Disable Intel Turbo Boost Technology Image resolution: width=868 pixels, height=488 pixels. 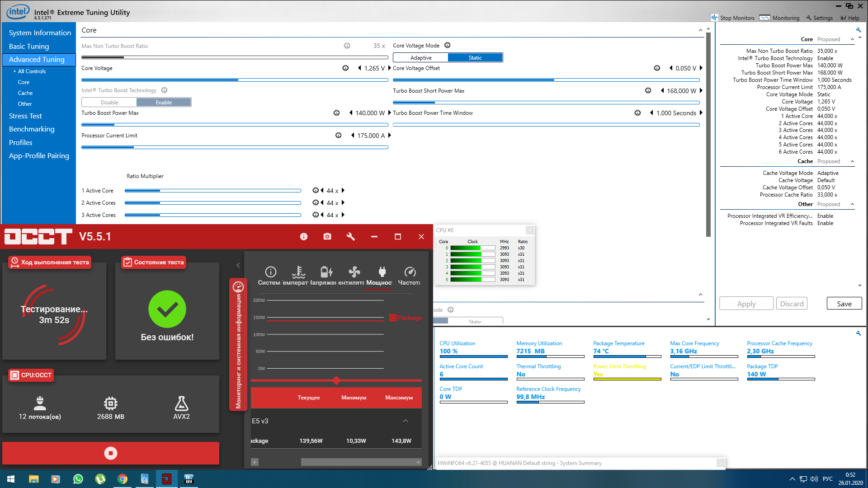coord(109,103)
